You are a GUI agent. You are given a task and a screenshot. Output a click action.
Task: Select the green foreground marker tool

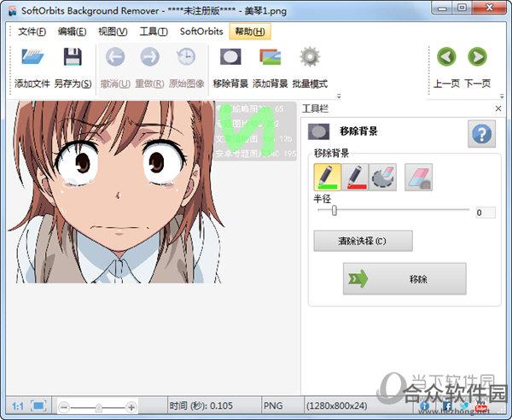pyautogui.click(x=328, y=178)
